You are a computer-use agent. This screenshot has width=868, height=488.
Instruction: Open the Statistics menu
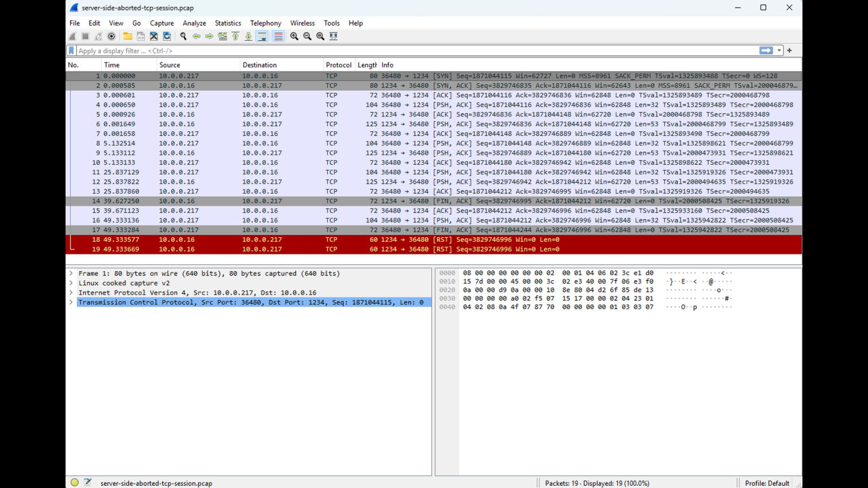click(228, 23)
